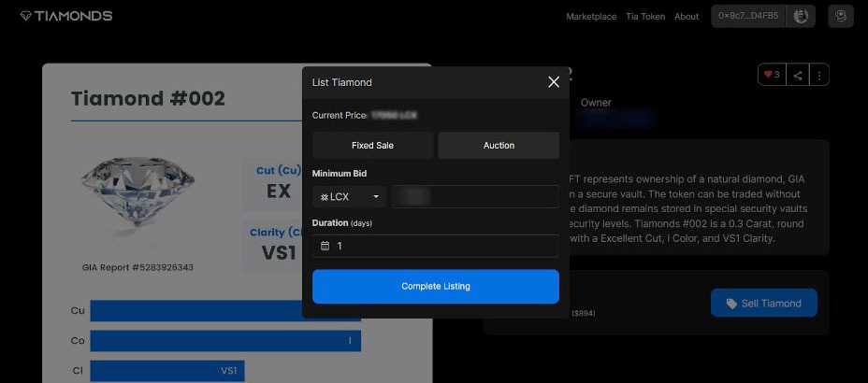Click the Sell Tiamond button
The image size is (868, 383).
764,303
